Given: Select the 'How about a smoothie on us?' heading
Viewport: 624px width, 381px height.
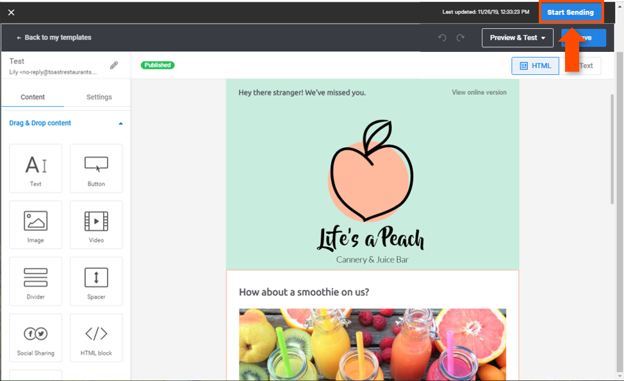Looking at the screenshot, I should (x=304, y=292).
